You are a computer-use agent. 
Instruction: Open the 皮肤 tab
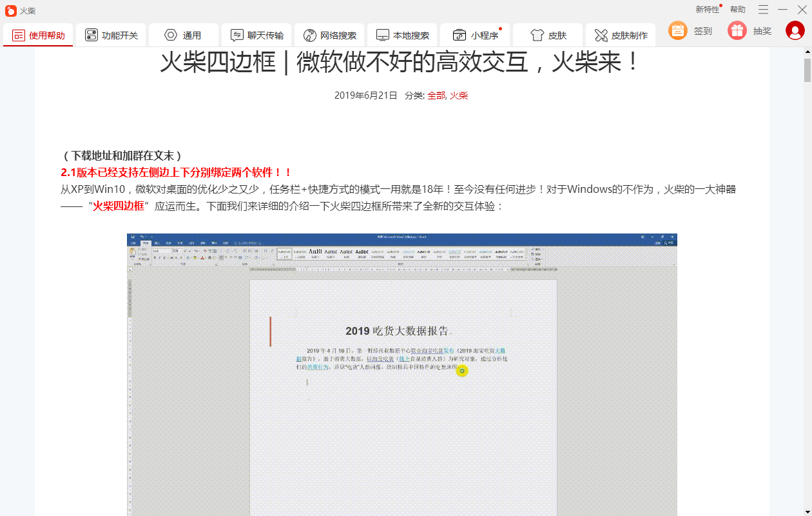point(548,35)
